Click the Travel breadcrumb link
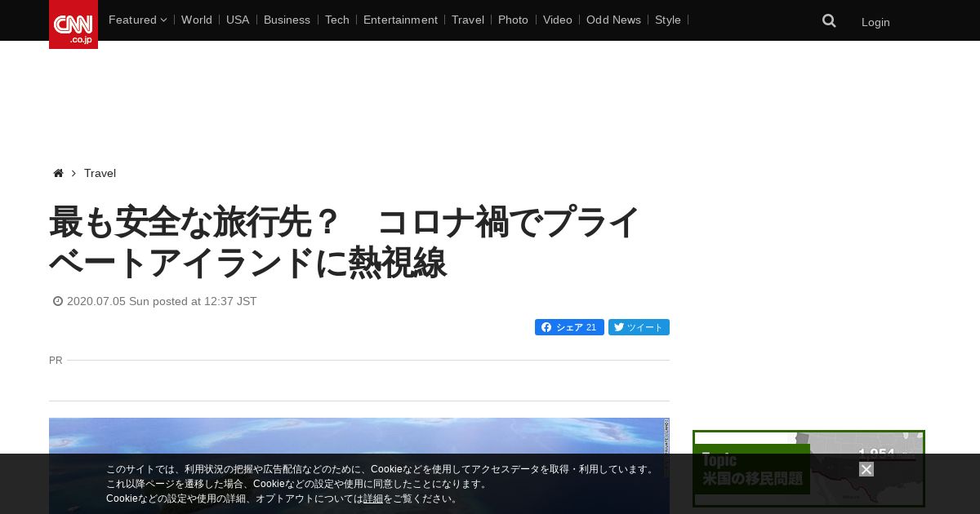The width and height of the screenshot is (980, 514). coord(100,173)
